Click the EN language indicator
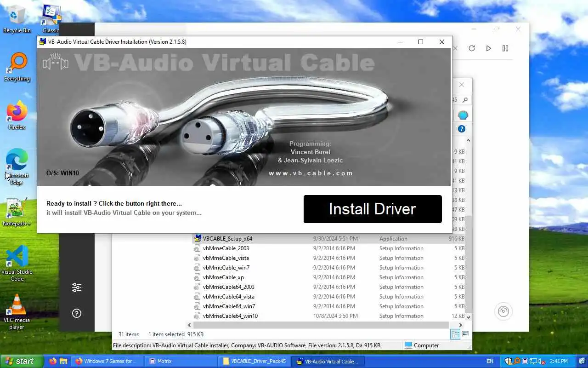 490,361
